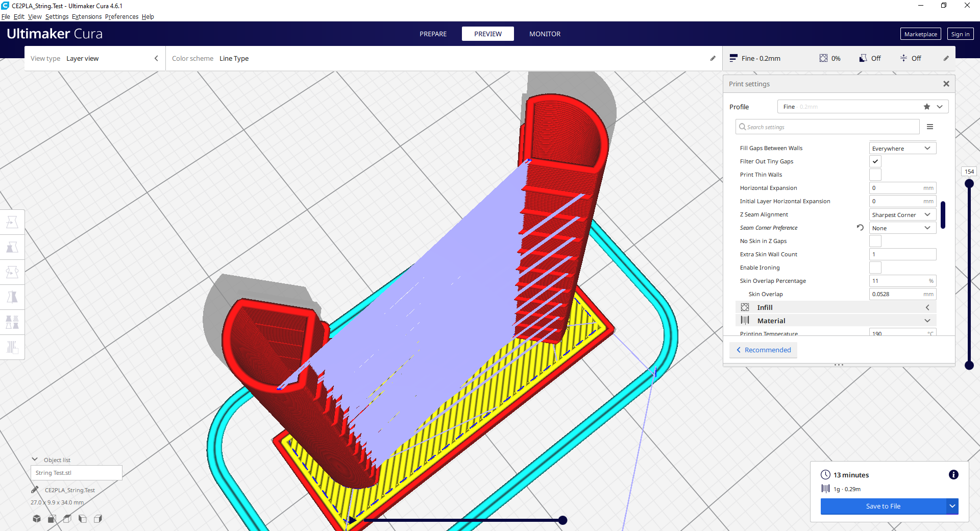The image size is (980, 531).
Task: Switch to the PREPARE stage
Action: coord(433,34)
